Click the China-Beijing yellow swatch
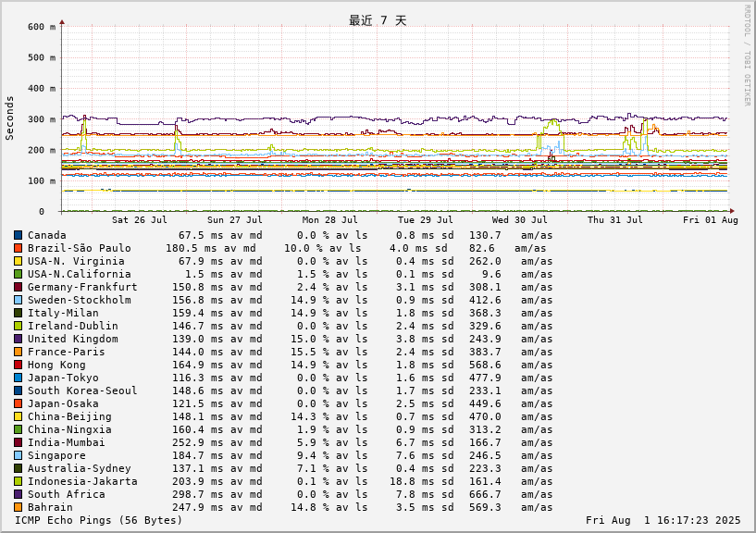Viewport: 756px width, 533px height. tap(19, 416)
